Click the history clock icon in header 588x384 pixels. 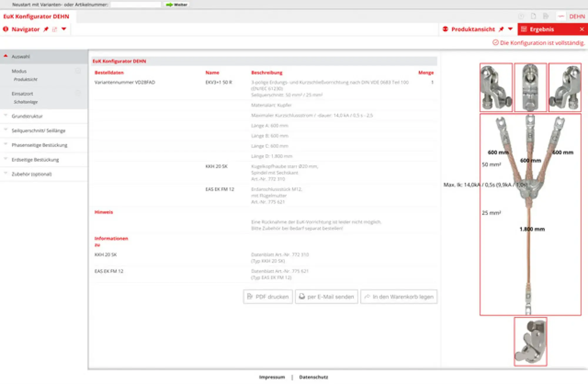[x=521, y=16]
